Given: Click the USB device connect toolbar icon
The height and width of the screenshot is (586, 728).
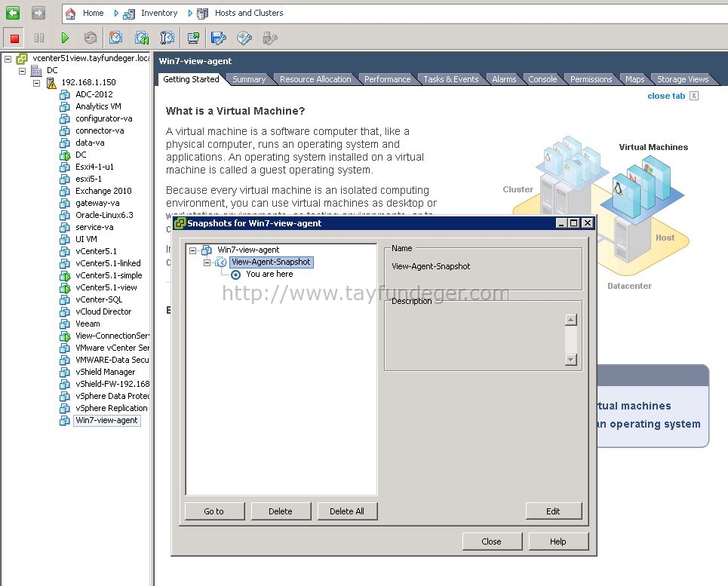Looking at the screenshot, I should [270, 38].
